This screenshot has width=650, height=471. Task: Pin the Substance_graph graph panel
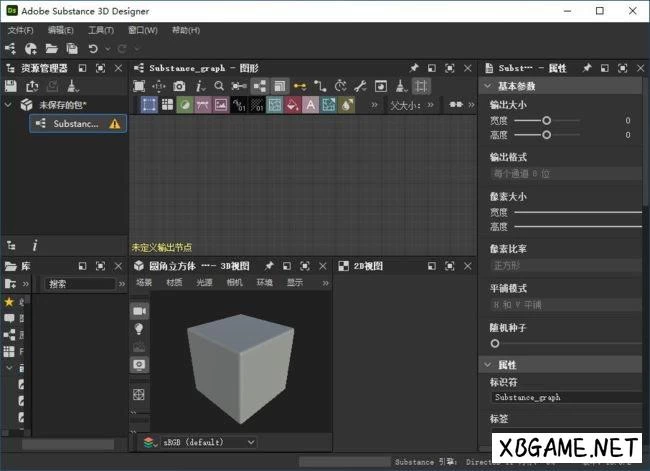pos(414,68)
